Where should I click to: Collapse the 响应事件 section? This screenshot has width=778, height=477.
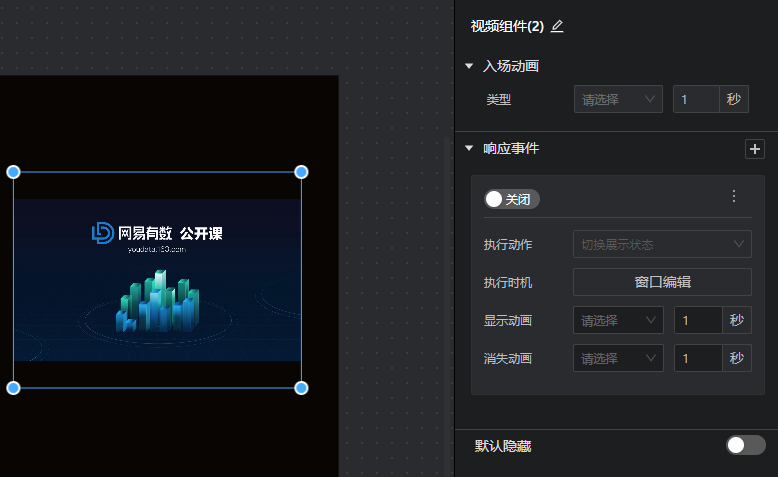point(469,148)
